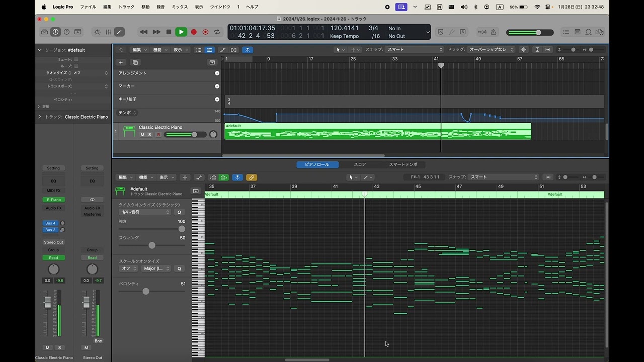Image resolution: width=644 pixels, height=362 pixels.
Task: Open the media Browsers button
Action: [599, 32]
